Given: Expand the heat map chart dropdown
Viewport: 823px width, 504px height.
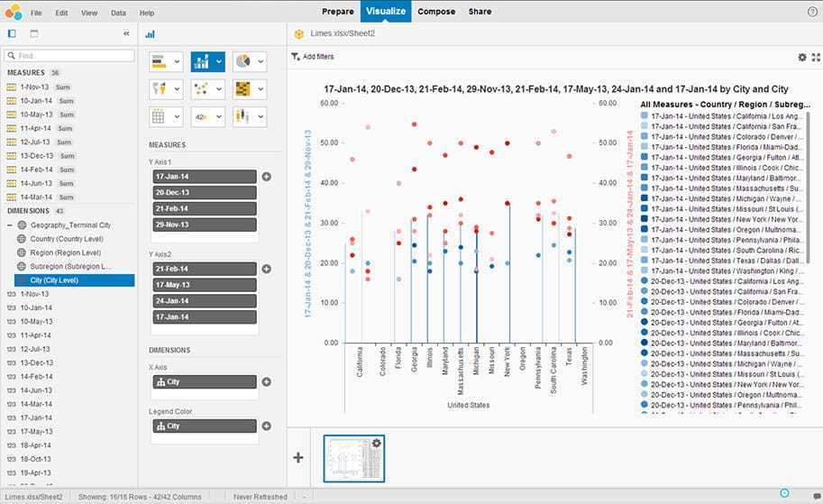Looking at the screenshot, I should tap(261, 89).
